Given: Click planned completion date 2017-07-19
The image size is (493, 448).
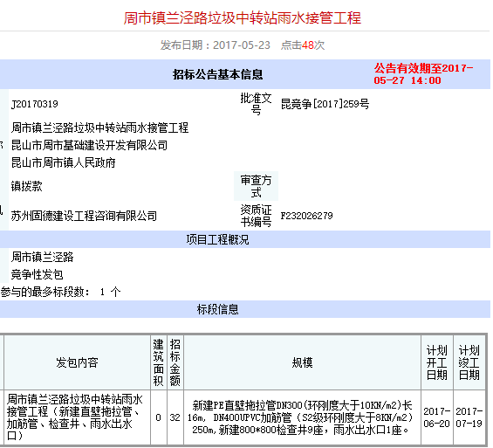Looking at the screenshot, I should tap(469, 417).
